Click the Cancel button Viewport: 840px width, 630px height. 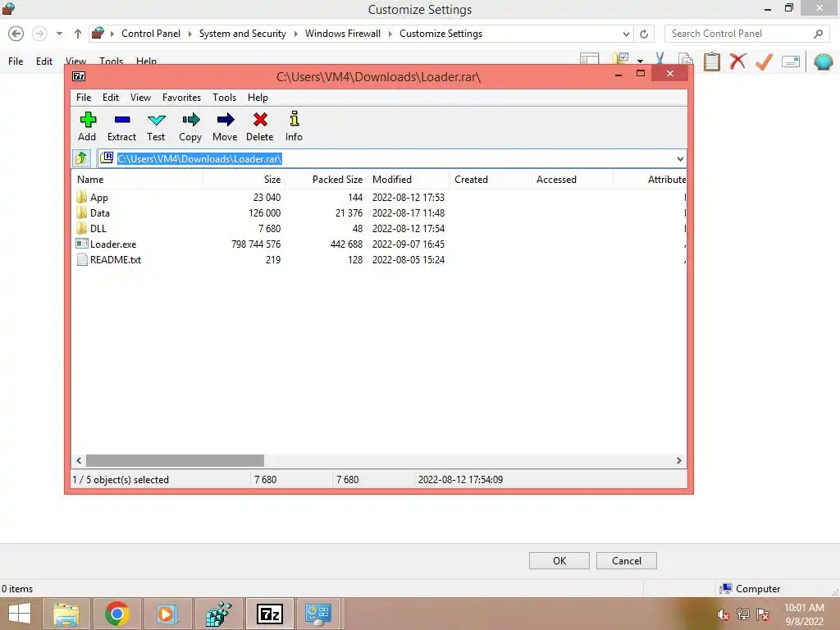pos(626,561)
